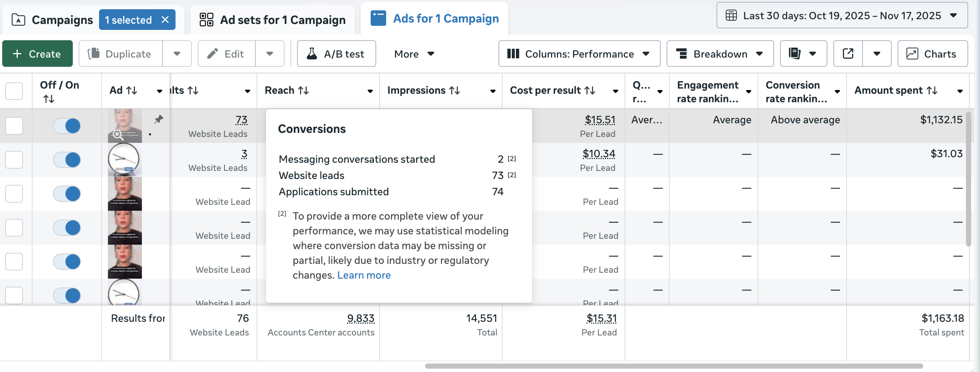
Task: Open the date range selector
Action: (x=841, y=15)
